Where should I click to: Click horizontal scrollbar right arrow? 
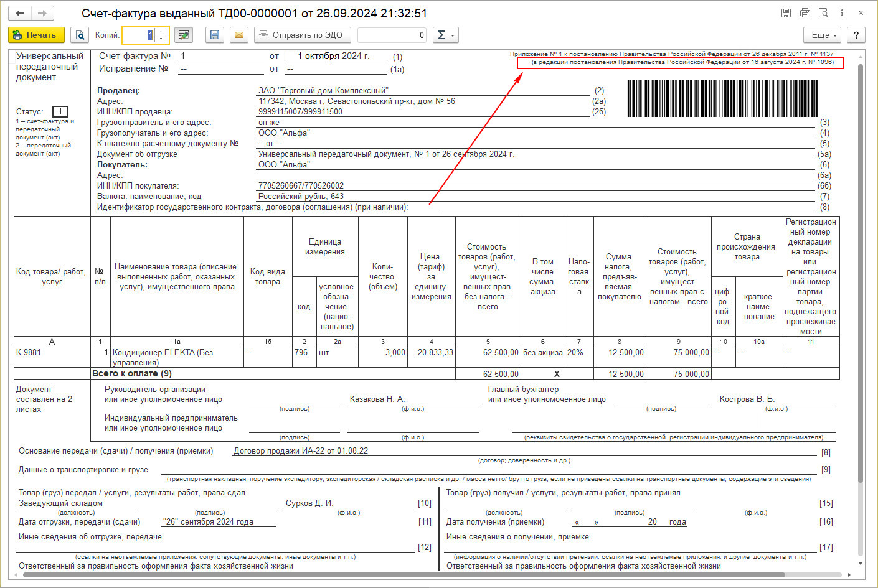point(849,575)
